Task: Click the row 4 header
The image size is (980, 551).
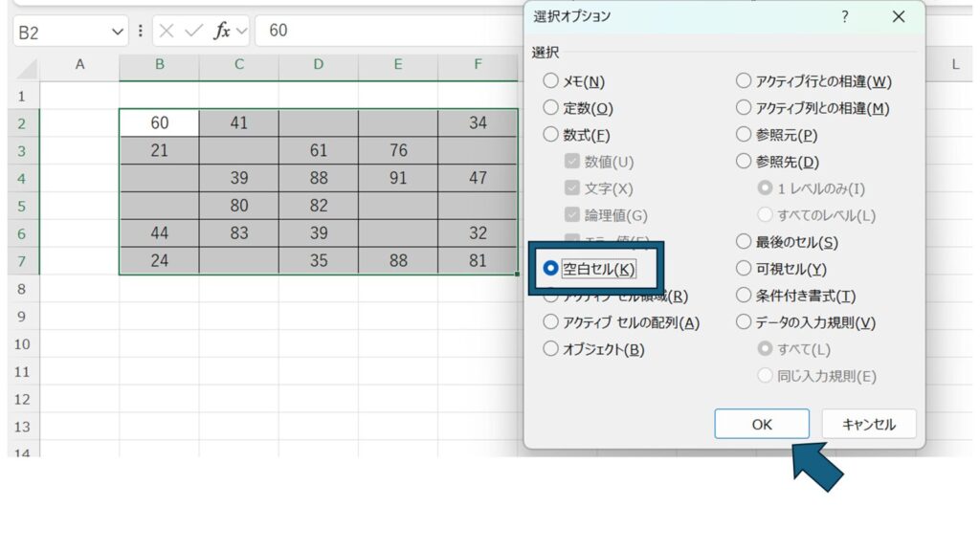Action: 22,179
